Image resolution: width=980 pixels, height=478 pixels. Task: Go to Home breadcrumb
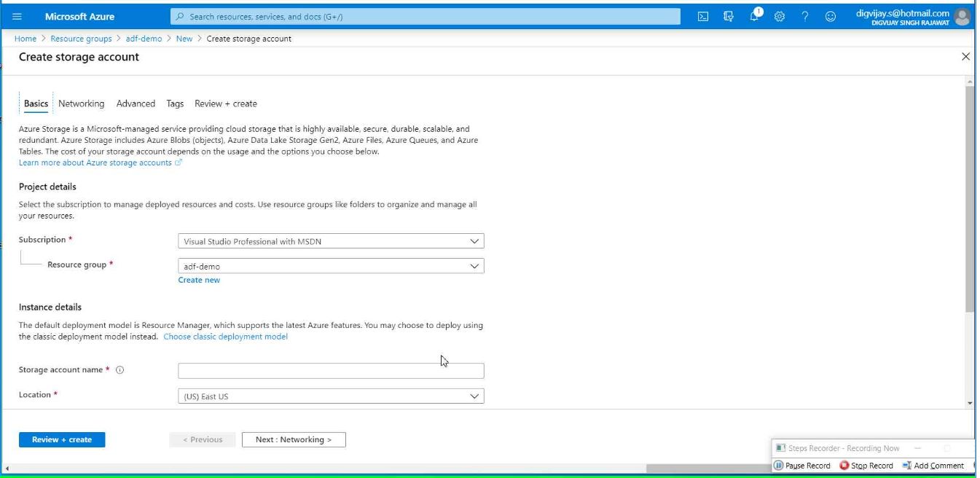click(25, 39)
